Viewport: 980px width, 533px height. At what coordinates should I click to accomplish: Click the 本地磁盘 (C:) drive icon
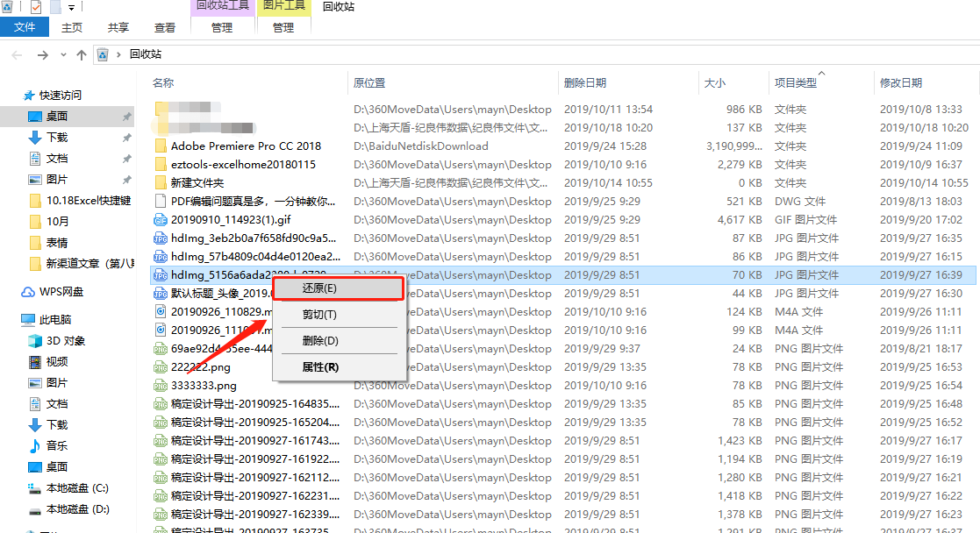click(35, 488)
